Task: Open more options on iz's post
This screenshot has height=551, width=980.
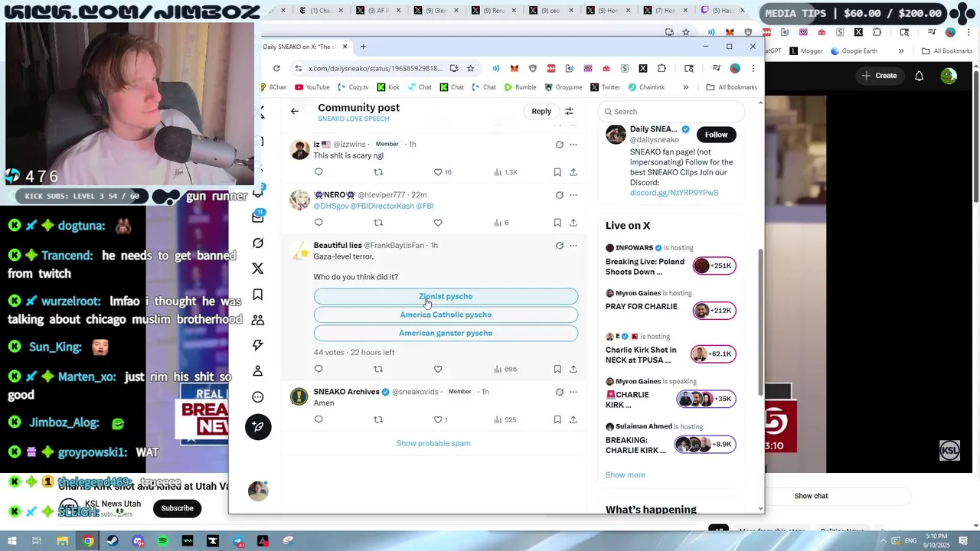Action: click(573, 145)
